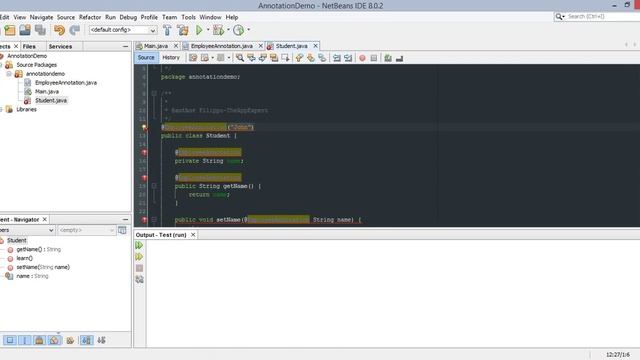The width and height of the screenshot is (640, 360).
Task: Open the Debug menu
Action: [x=128, y=17]
